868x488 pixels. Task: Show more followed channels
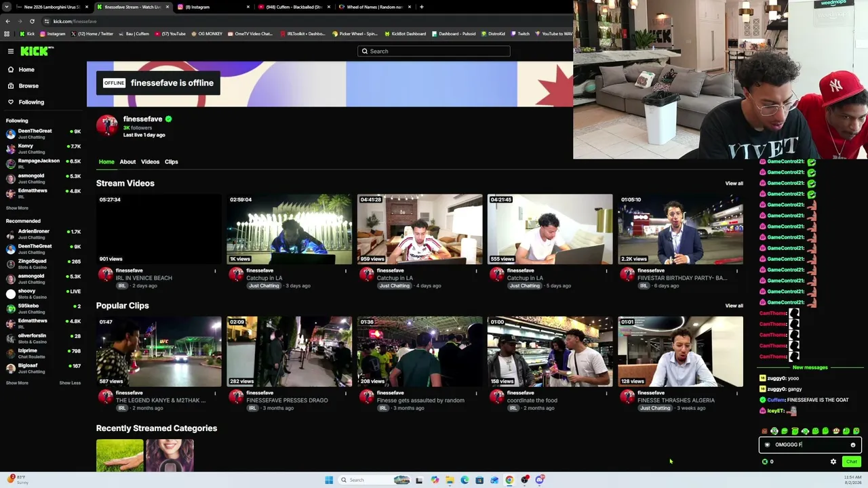17,208
